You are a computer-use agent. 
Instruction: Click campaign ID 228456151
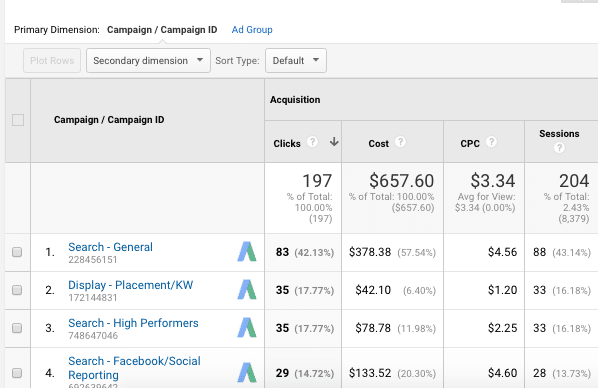pyautogui.click(x=93, y=260)
